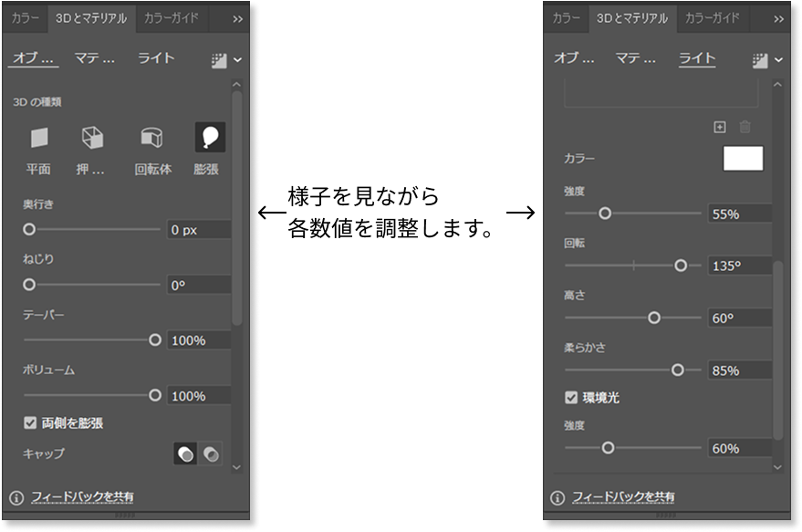802x532 pixels.
Task: Open the マテリアル tab in left panel
Action: tap(97, 58)
